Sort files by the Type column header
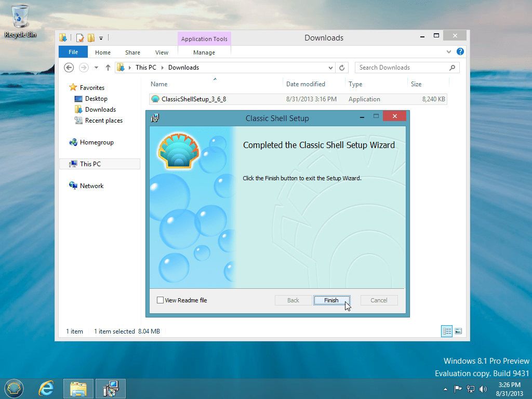 tap(376, 84)
